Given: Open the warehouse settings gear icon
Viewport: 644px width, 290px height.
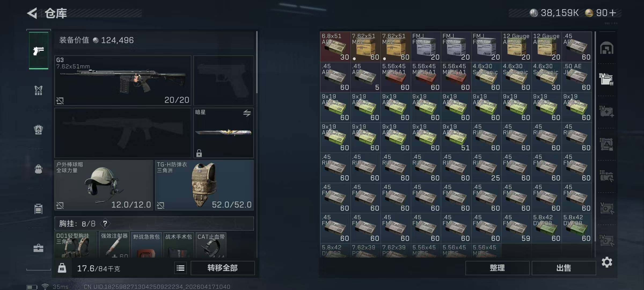Looking at the screenshot, I should click(x=607, y=262).
